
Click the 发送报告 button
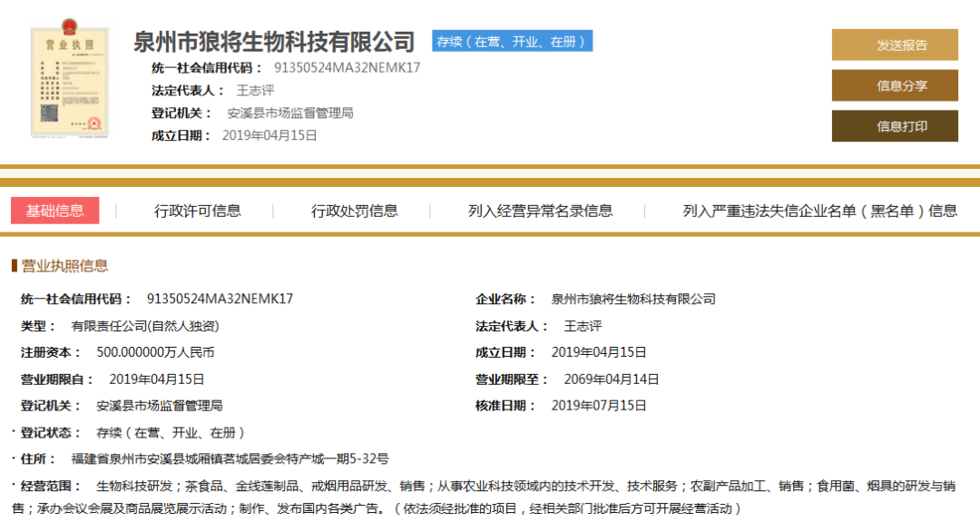coord(894,44)
